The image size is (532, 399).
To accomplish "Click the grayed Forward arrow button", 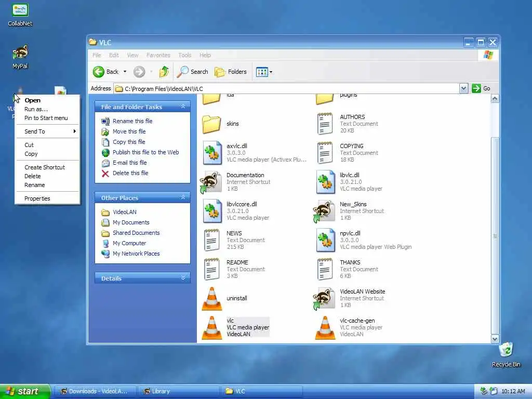I will tap(139, 72).
